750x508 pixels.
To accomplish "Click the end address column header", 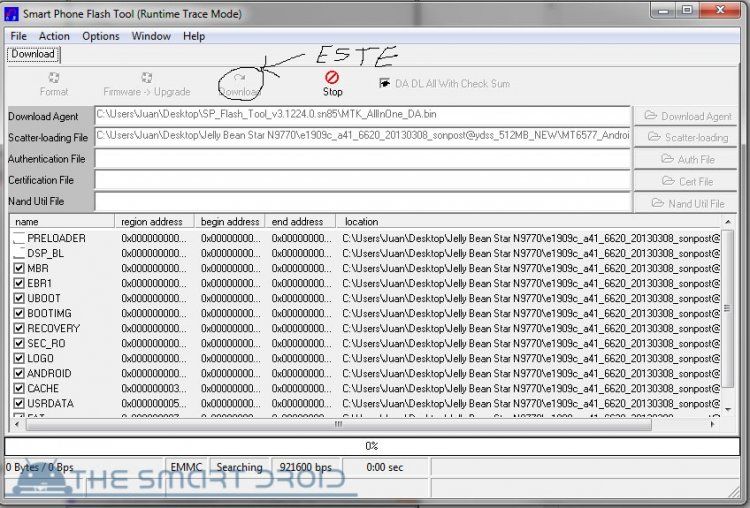I will coord(300,221).
